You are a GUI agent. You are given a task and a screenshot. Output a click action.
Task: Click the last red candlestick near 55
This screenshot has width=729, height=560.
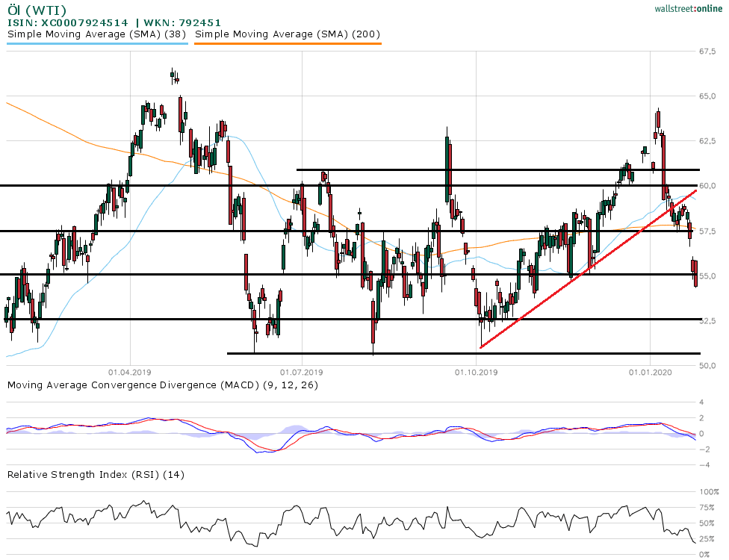pos(695,274)
